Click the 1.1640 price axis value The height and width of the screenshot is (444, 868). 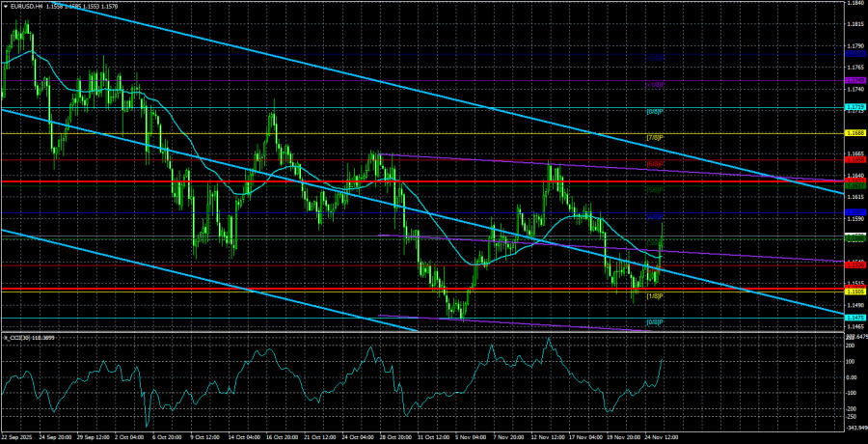[854, 175]
